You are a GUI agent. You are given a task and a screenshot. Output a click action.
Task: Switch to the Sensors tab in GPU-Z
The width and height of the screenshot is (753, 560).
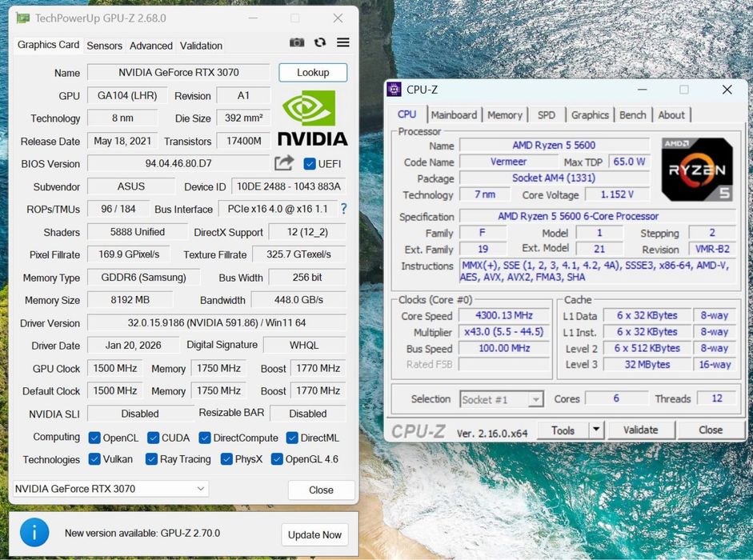pos(104,46)
